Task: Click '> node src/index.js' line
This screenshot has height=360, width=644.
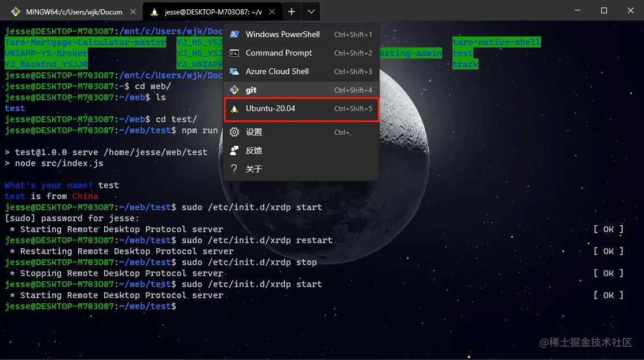Action: pos(54,163)
